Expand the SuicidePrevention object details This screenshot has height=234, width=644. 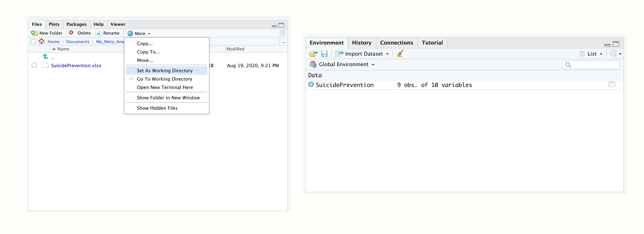coord(311,84)
